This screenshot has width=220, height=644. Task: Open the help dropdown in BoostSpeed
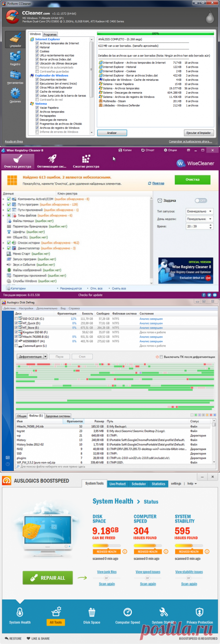(x=192, y=483)
